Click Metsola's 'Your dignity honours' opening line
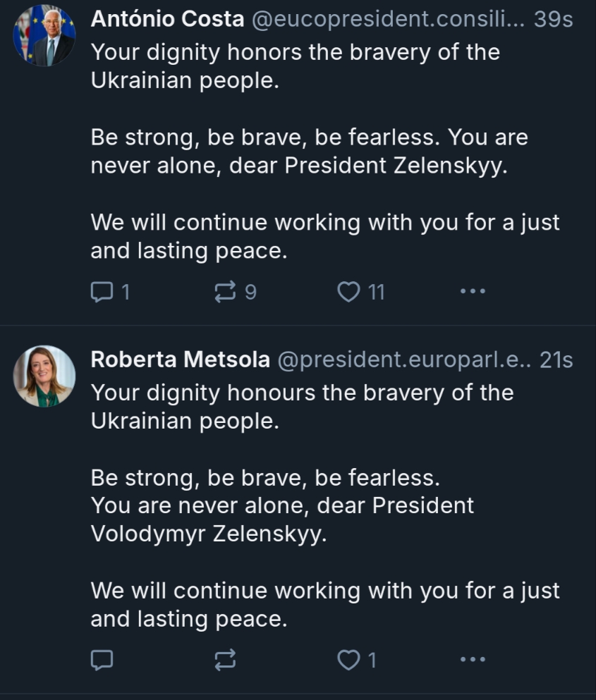The image size is (596, 700). (x=302, y=393)
